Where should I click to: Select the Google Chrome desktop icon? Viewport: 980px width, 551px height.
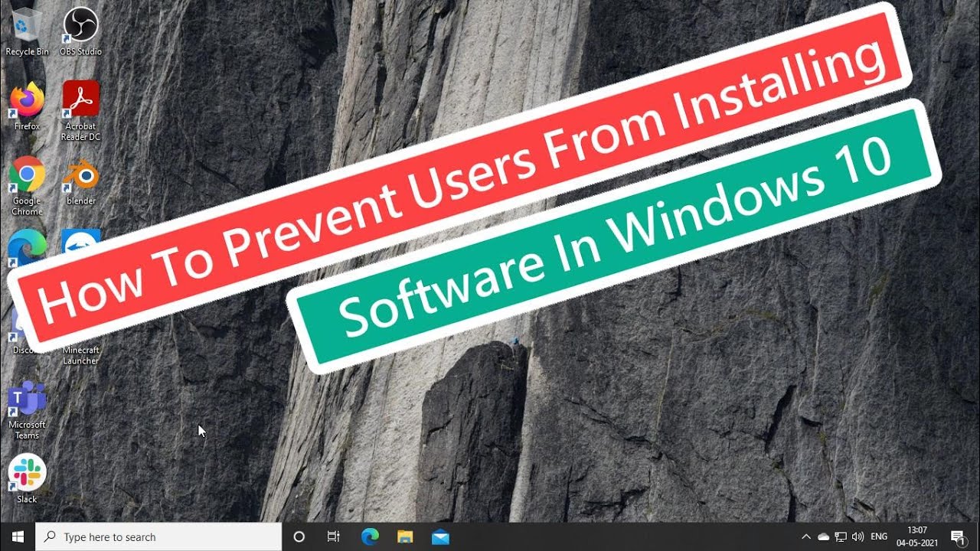[x=27, y=185]
